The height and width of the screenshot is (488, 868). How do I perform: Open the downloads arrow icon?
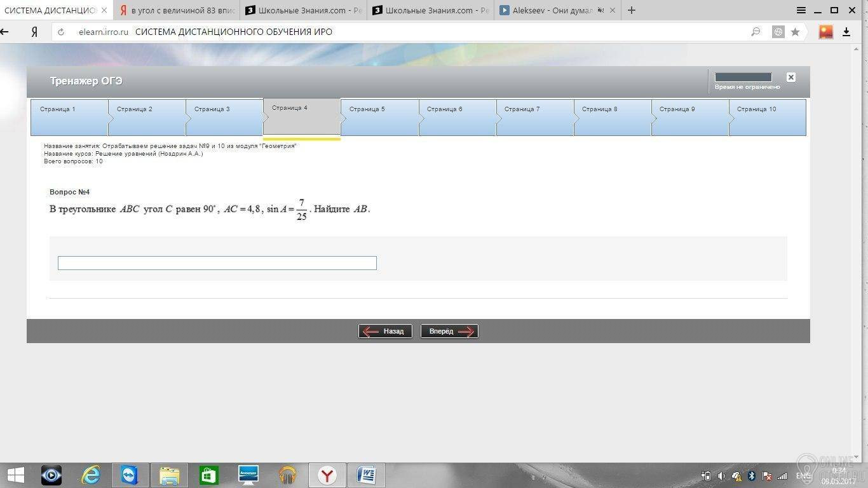click(846, 32)
